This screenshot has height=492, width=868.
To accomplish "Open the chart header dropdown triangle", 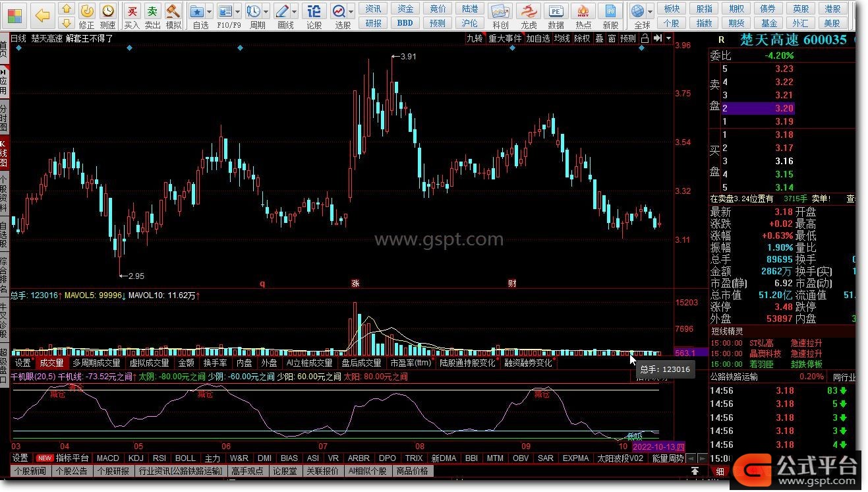I will tap(668, 38).
